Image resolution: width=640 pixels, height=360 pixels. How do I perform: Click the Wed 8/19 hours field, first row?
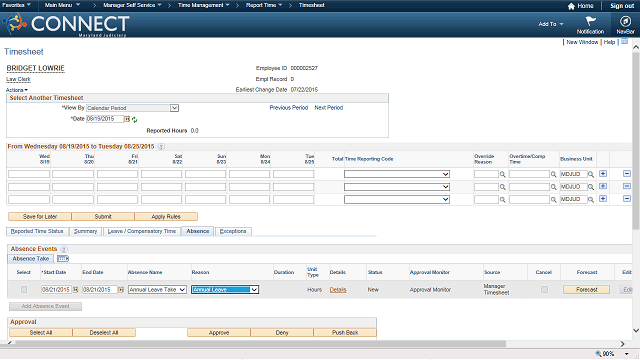pyautogui.click(x=29, y=174)
